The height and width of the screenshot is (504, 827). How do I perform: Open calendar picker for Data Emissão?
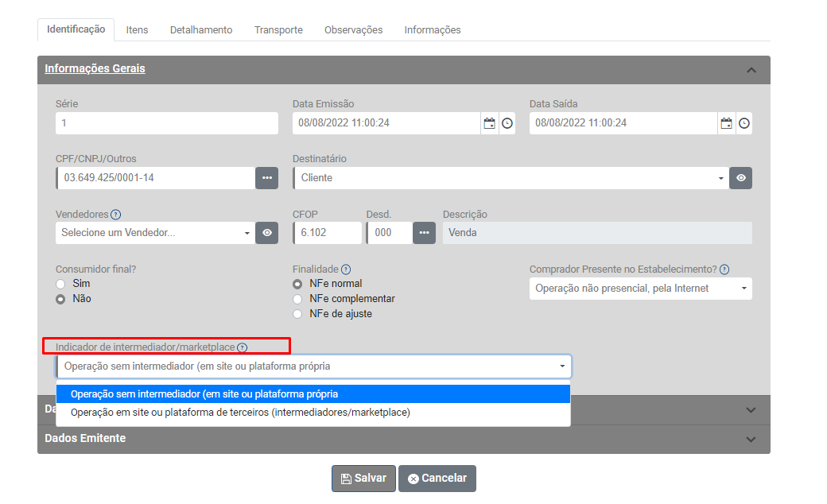490,123
